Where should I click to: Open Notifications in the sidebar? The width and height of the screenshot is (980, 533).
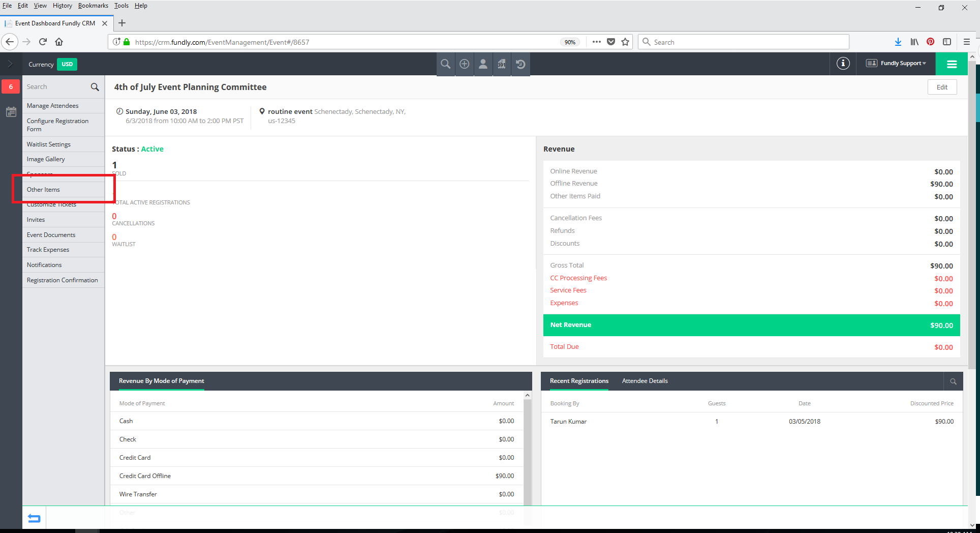coord(63,265)
